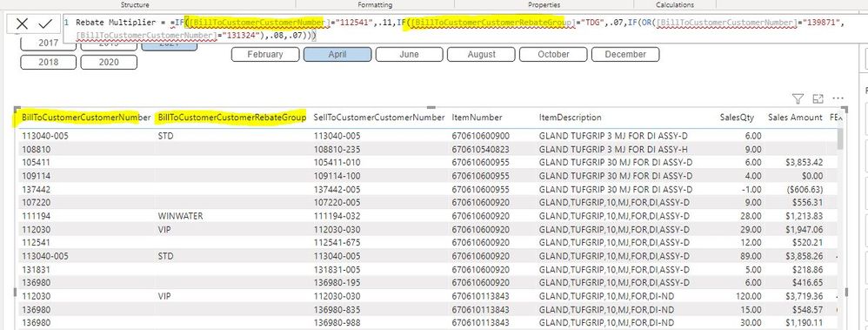Image resolution: width=868 pixels, height=330 pixels.
Task: Sort by ItemDescription column header
Action: [571, 118]
